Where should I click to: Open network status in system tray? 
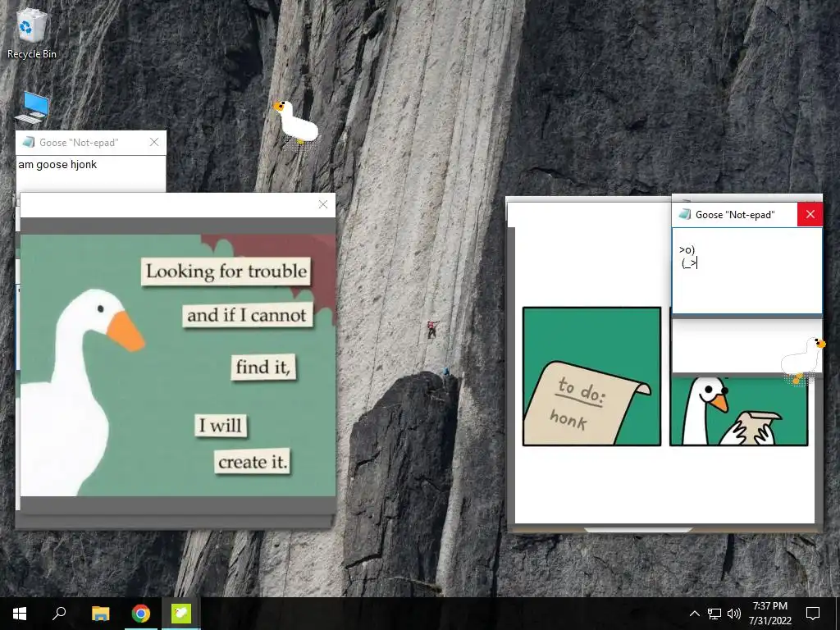[714, 614]
